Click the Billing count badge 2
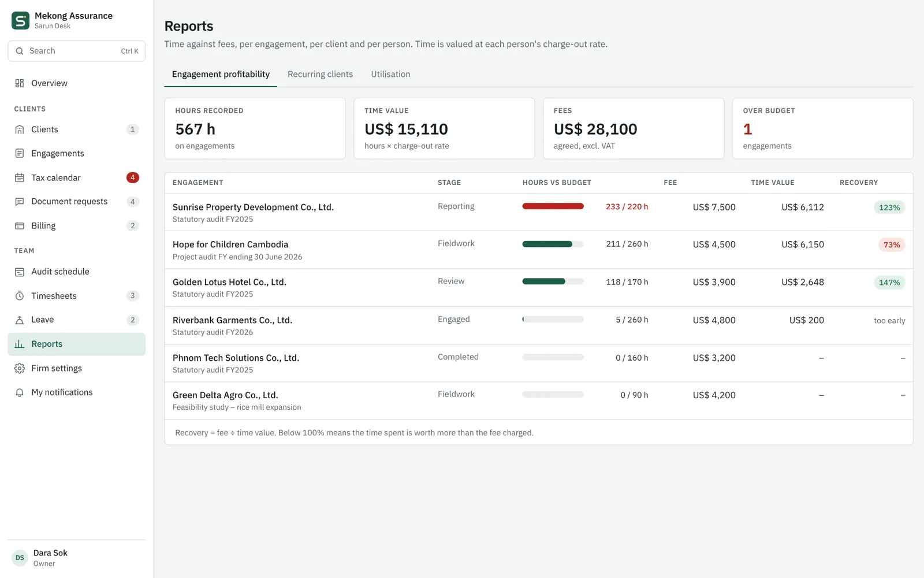Viewport: 924px width, 578px height. (x=133, y=226)
